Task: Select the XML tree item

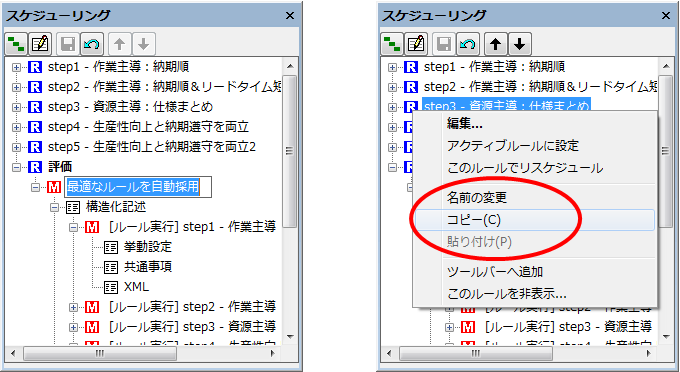Action: point(136,287)
